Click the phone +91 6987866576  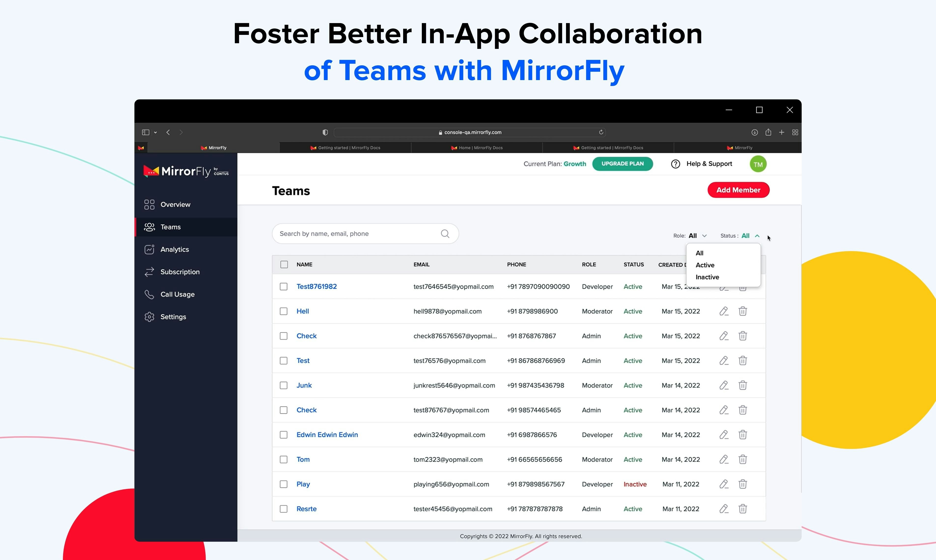pos(532,435)
